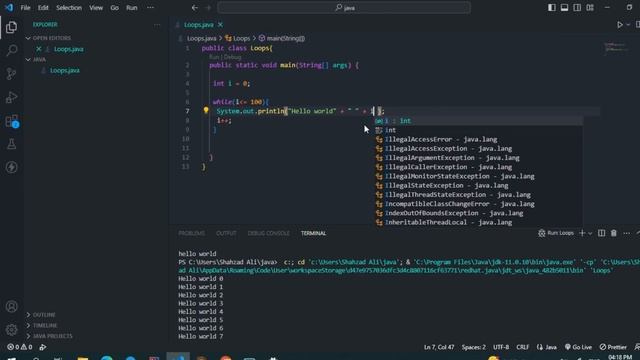Open the View menu
Image resolution: width=640 pixels, height=360 pixels.
point(96,7)
